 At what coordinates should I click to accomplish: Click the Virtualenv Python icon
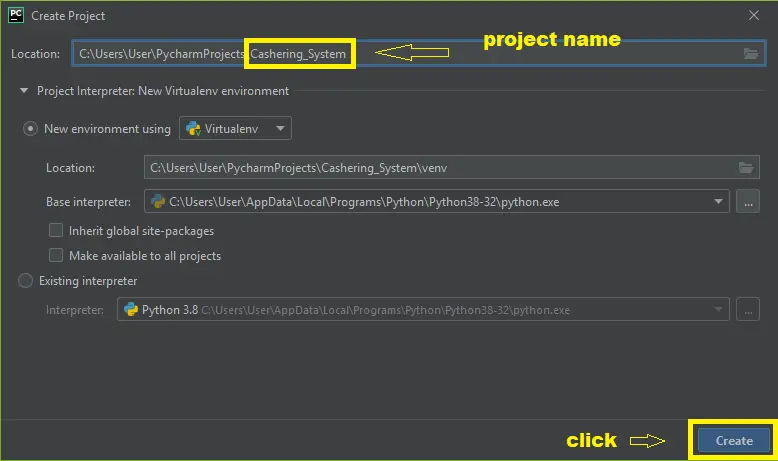click(x=193, y=129)
